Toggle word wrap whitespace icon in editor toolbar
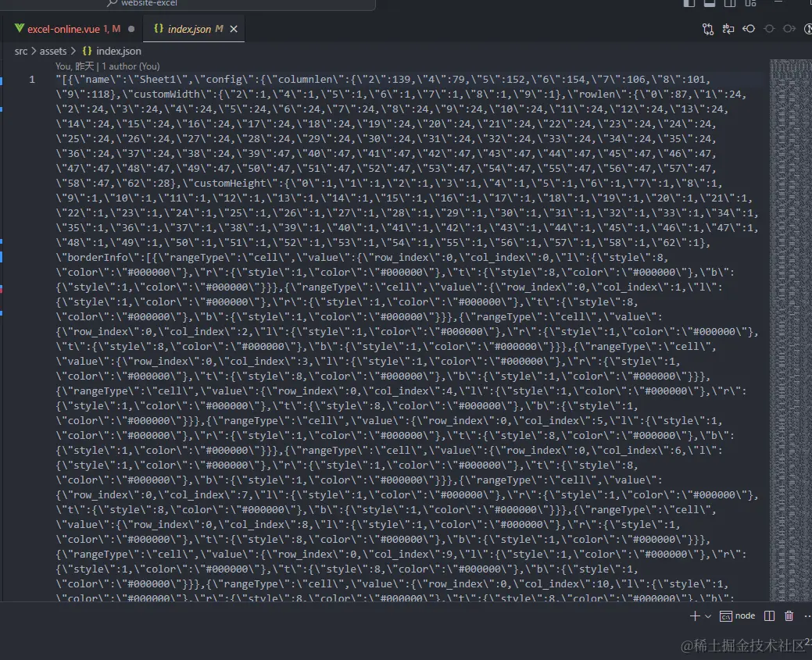This screenshot has height=660, width=812. click(728, 29)
